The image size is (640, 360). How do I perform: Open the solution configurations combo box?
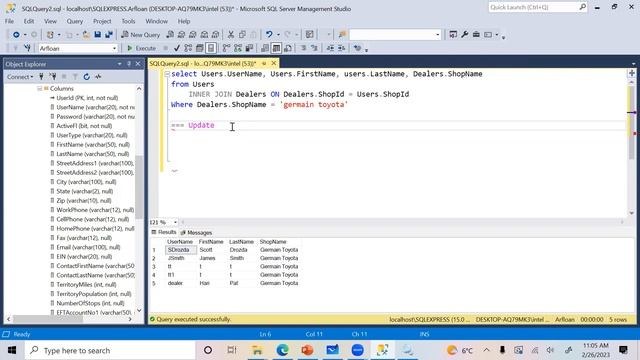[x=395, y=35]
